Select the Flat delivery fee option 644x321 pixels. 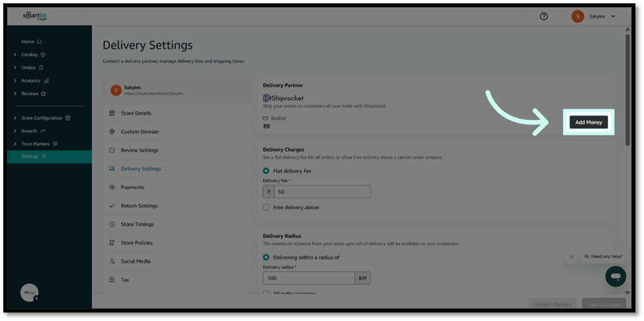click(266, 171)
